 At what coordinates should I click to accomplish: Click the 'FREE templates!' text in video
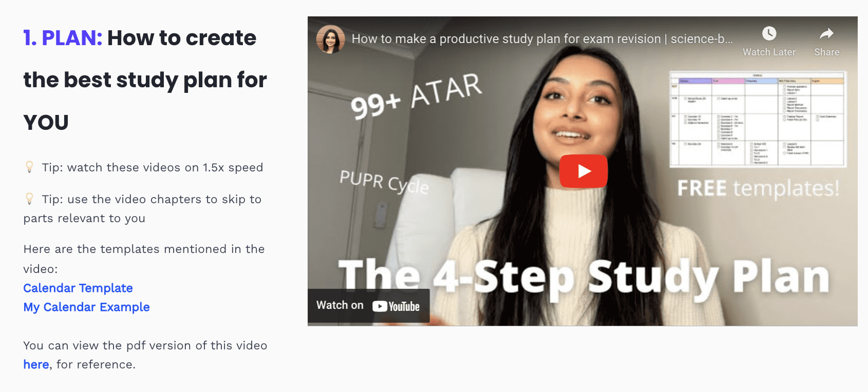coord(758,188)
